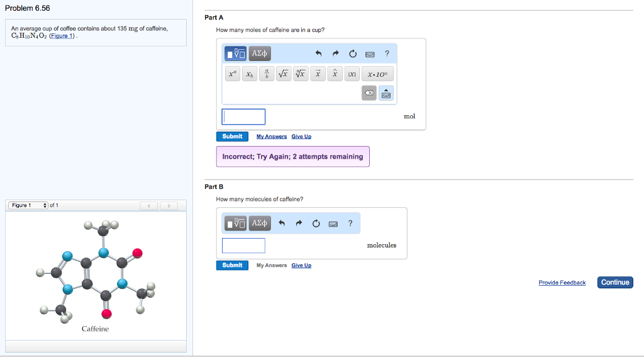Viewport: 644px width, 357px height.
Task: Insert nth root template
Action: [x=301, y=74]
